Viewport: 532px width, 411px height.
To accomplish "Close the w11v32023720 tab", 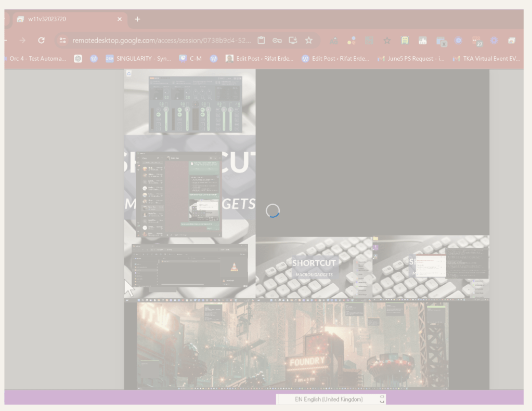I will coord(120,19).
